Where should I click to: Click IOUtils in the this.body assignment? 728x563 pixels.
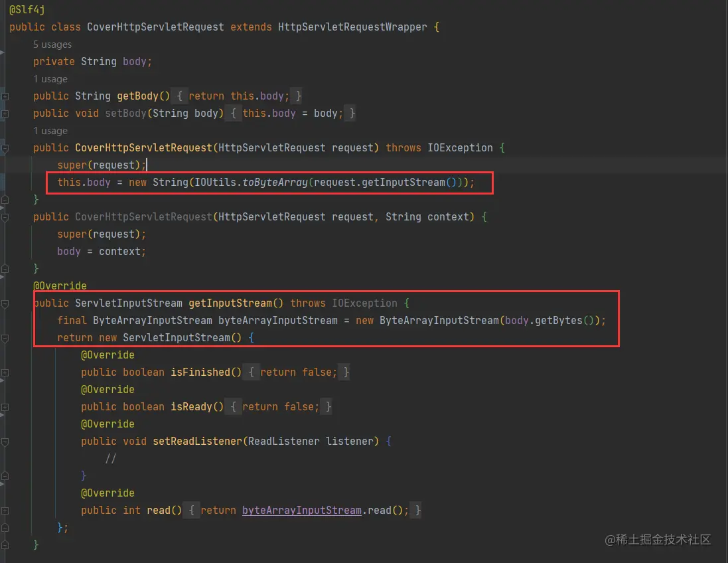[216, 183]
